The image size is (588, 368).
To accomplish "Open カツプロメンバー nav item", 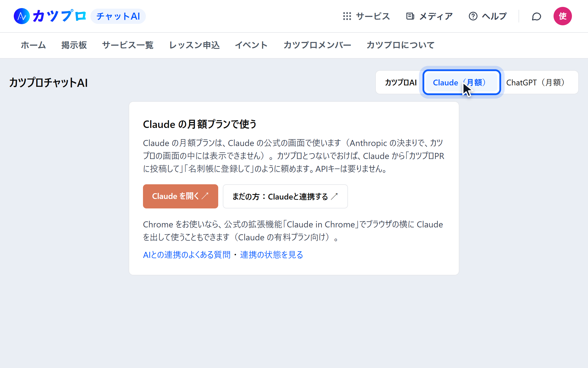I will tap(317, 45).
